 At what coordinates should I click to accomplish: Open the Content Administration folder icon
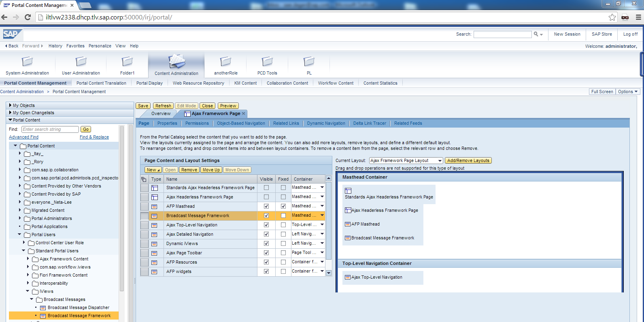click(x=176, y=62)
